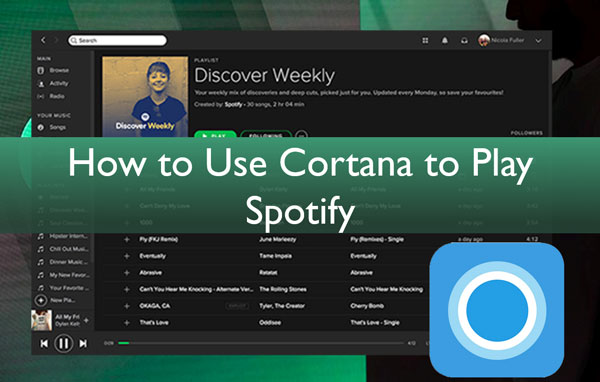Open the Hipster Intern playlist
Image resolution: width=600 pixels, height=382 pixels.
coord(69,236)
